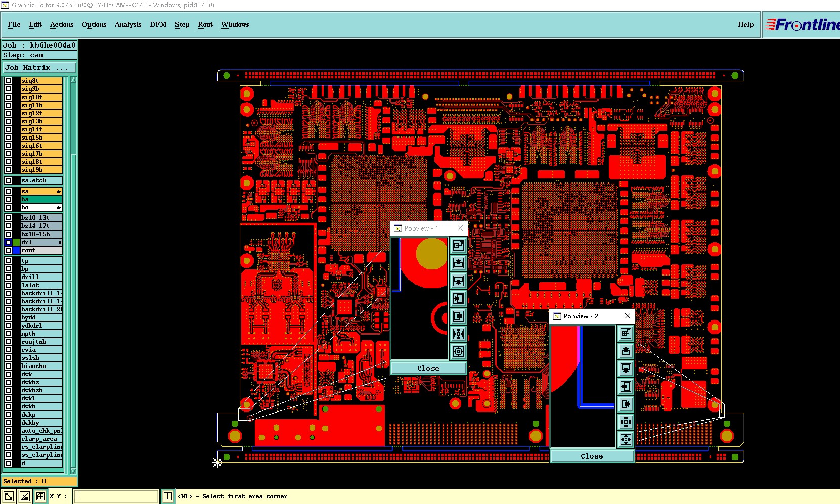
Task: Open the Rout menu
Action: coord(205,24)
